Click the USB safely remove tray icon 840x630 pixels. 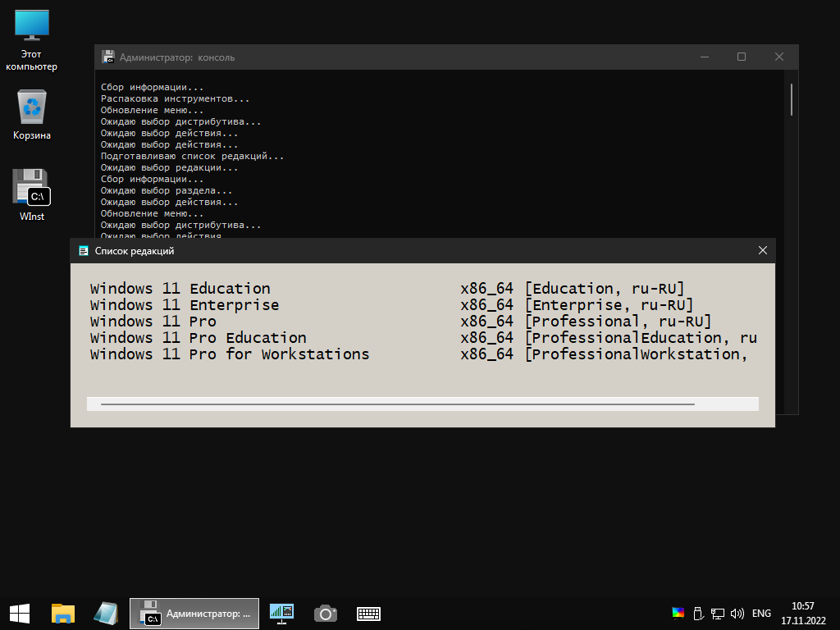point(698,613)
